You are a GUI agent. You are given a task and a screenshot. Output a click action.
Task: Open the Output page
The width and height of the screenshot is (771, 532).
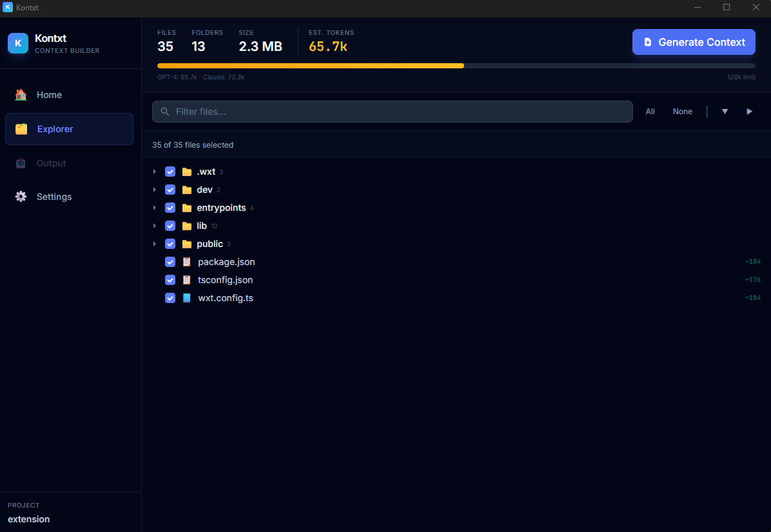tap(70, 163)
